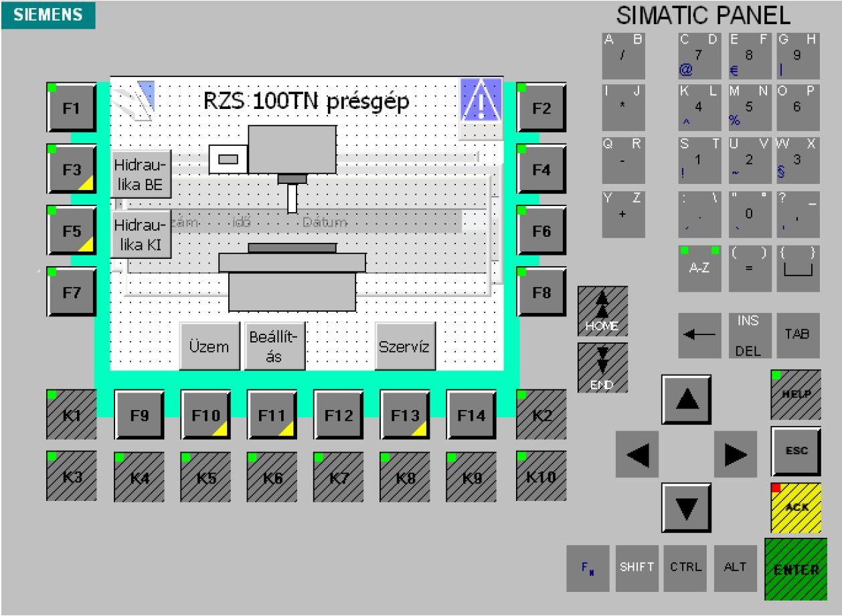Screen dimensions: 842x616
Task: Click the space bar bracket key
Action: pos(798,268)
